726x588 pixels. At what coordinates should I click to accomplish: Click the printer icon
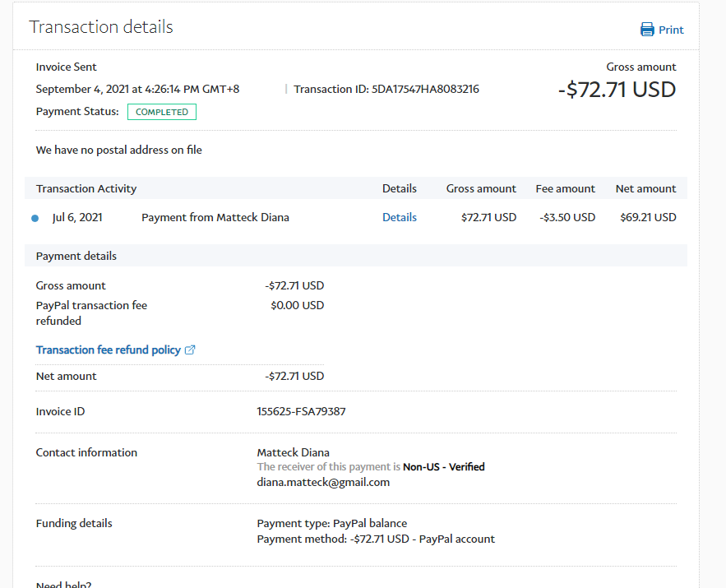647,30
